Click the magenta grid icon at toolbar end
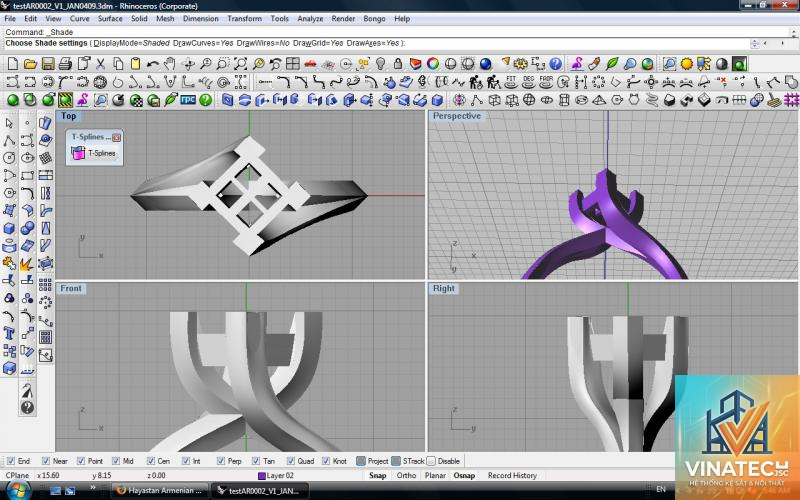This screenshot has height=500, width=800. [x=791, y=99]
